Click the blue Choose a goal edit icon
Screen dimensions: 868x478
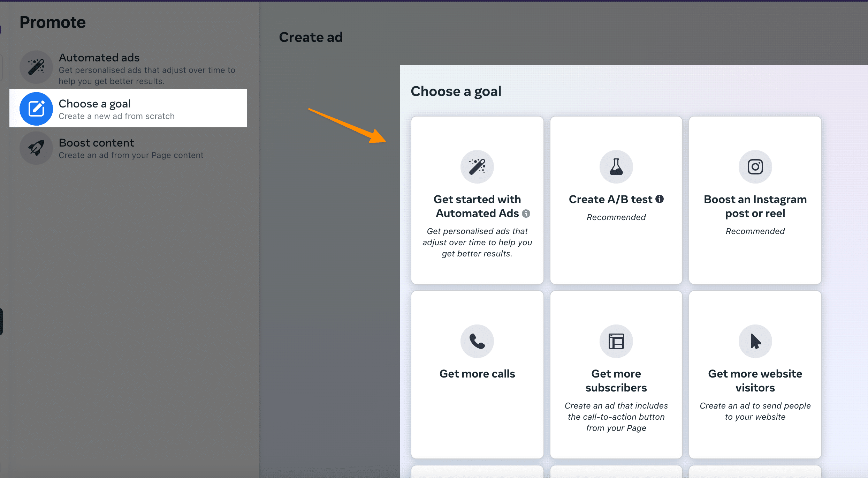pyautogui.click(x=36, y=109)
